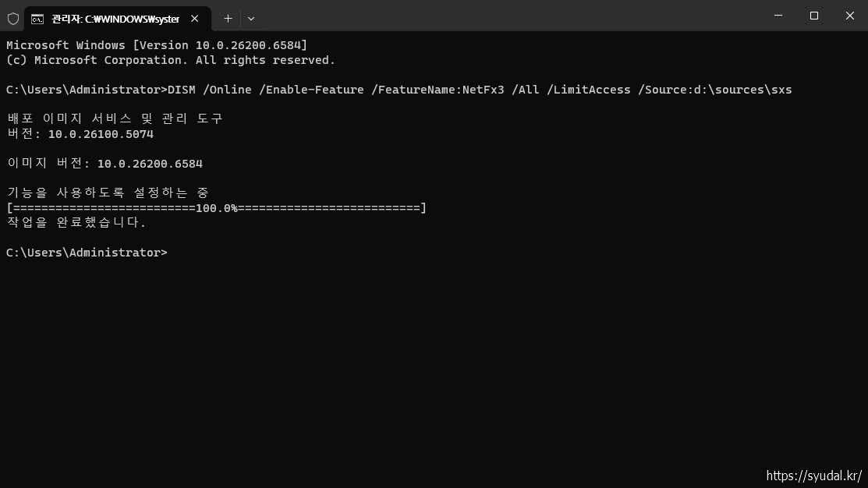This screenshot has width=868, height=488.
Task: Click the C:\Users\Administrator prompt line
Action: (86, 253)
